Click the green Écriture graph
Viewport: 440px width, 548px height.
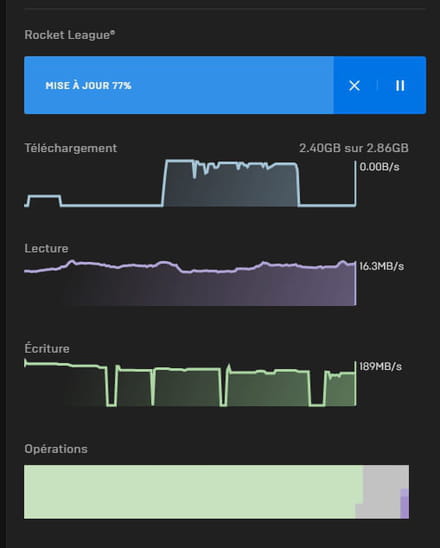click(190, 383)
